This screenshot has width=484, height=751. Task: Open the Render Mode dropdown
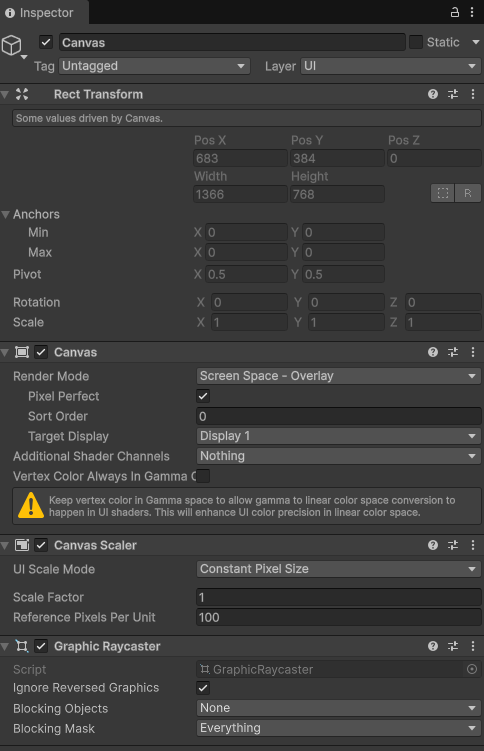338,376
